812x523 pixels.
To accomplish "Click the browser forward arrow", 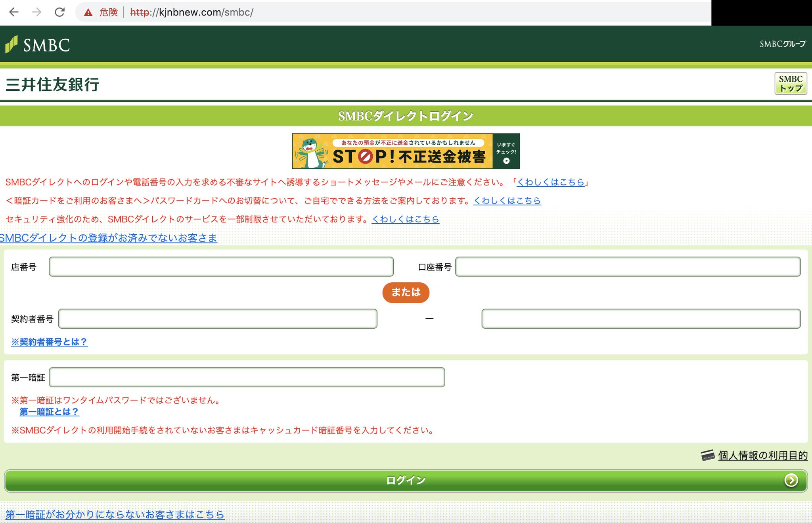I will [x=37, y=12].
